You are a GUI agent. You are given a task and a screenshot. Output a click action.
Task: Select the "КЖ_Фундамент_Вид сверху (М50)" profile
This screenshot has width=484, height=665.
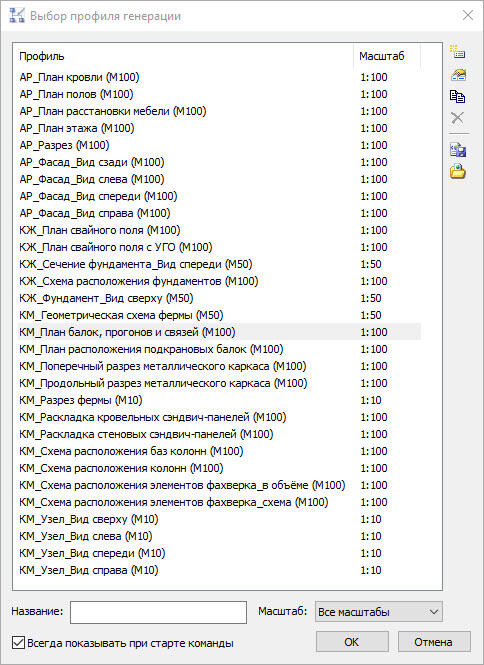pyautogui.click(x=219, y=298)
